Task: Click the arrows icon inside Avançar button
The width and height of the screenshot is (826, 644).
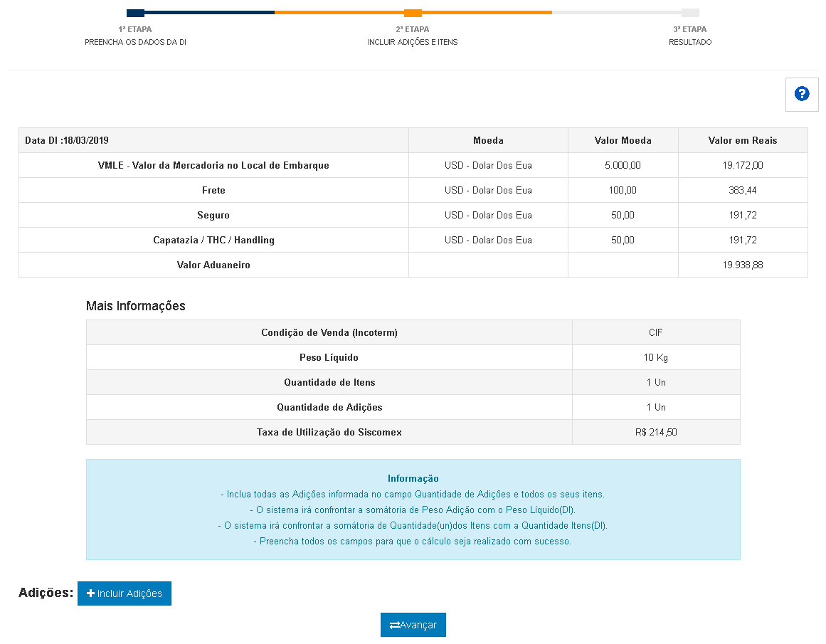Action: coord(396,624)
